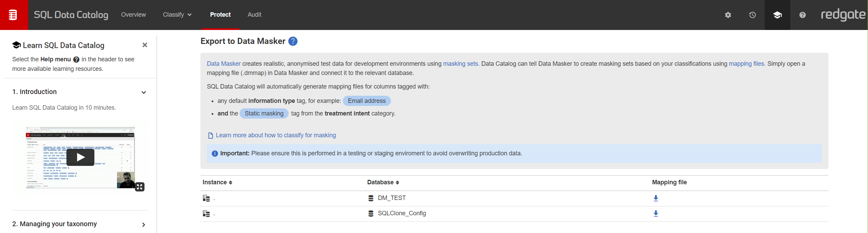Open the history clock icon in header
Image resolution: width=868 pixels, height=233 pixels.
point(752,15)
